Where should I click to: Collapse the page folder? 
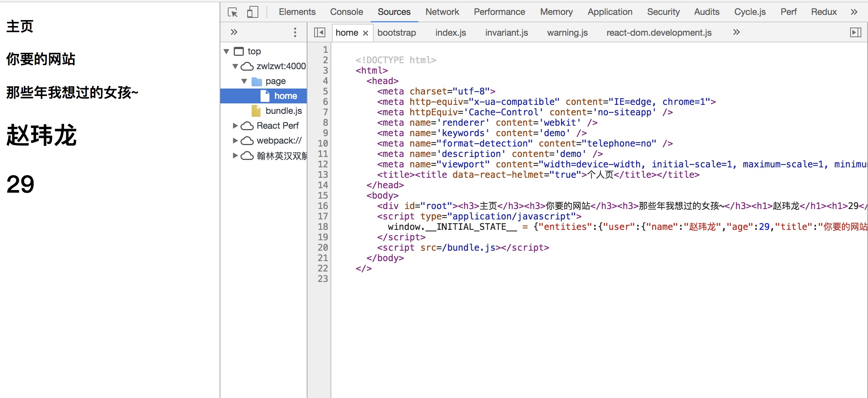tap(244, 81)
